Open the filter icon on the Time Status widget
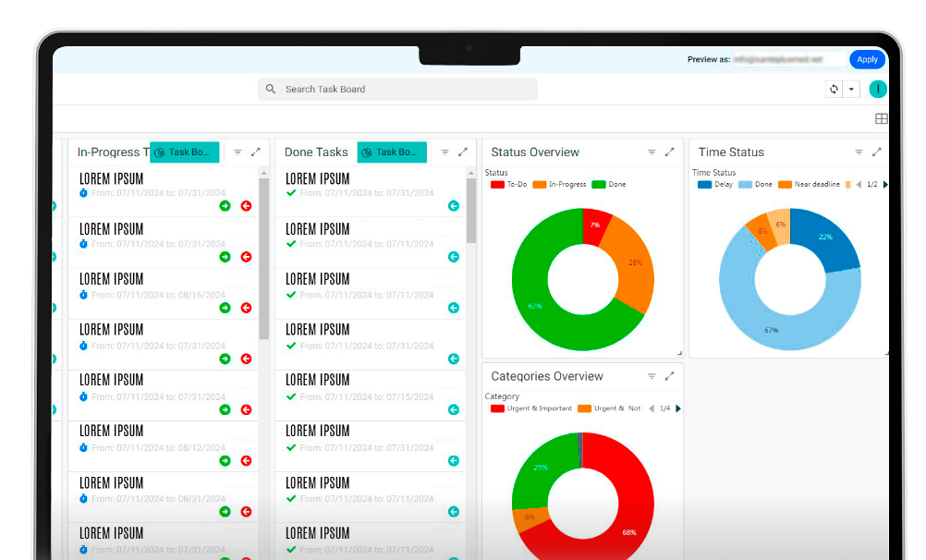The image size is (926, 560). 859,152
